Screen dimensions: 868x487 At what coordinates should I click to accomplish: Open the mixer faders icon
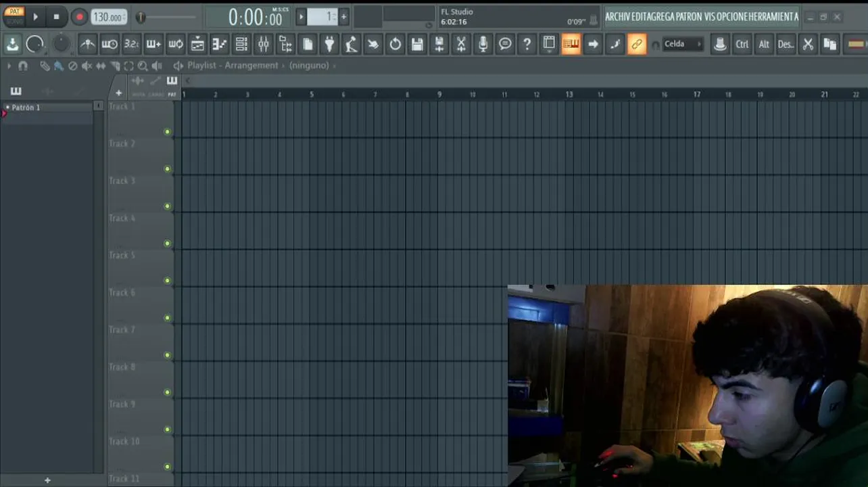[x=264, y=44]
